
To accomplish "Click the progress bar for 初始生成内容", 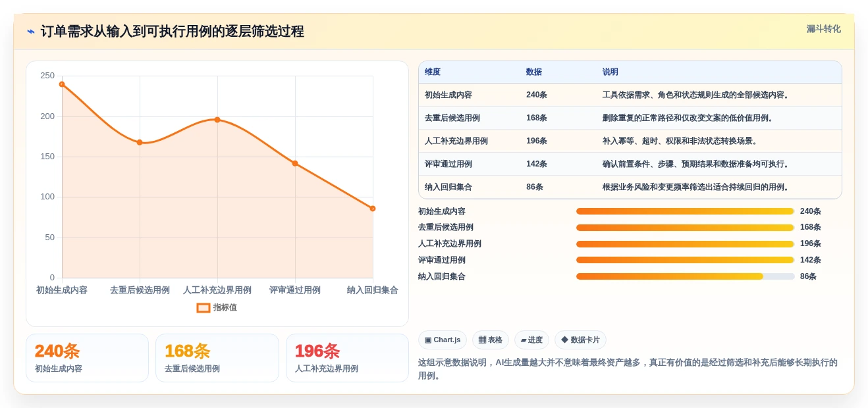I will (x=685, y=211).
